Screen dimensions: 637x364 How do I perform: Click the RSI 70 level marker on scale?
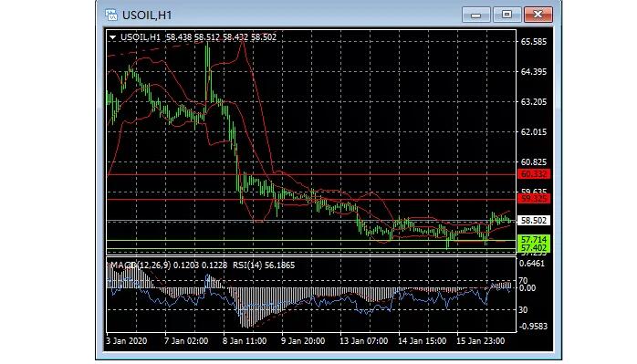523,281
